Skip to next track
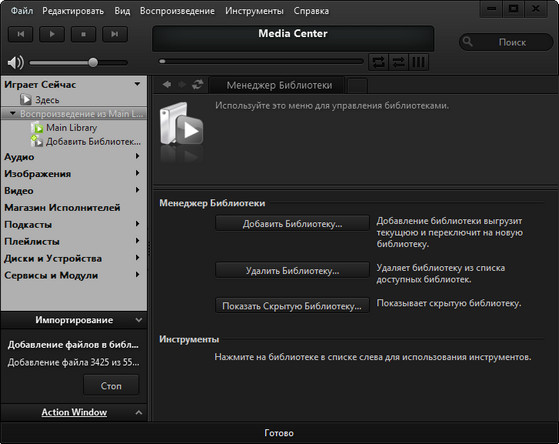The image size is (559, 444). [x=115, y=34]
